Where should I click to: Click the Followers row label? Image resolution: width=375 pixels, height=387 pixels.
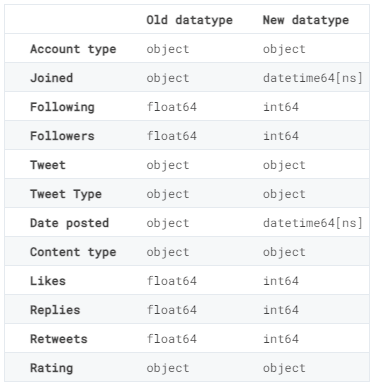click(x=62, y=136)
